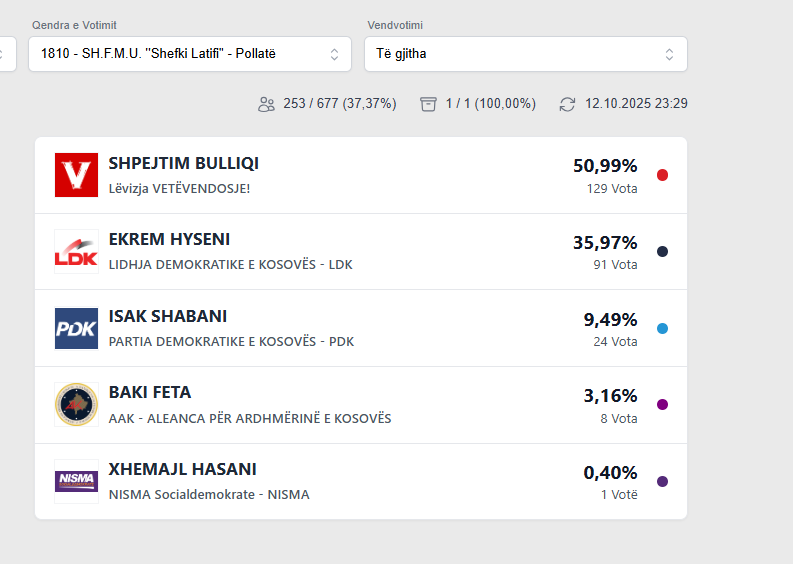This screenshot has height=564, width=793.
Task: Click the red dot for Shpejtim Bulliqi
Action: pyautogui.click(x=662, y=175)
